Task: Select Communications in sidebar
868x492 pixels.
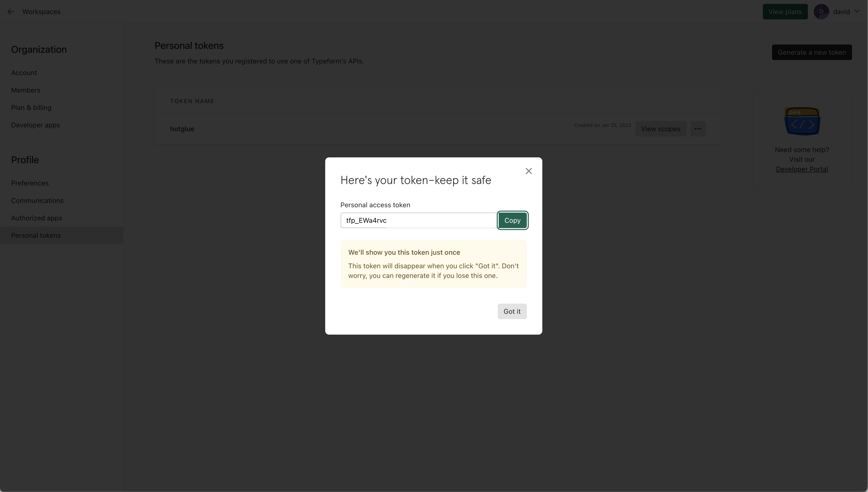Action: click(x=37, y=200)
